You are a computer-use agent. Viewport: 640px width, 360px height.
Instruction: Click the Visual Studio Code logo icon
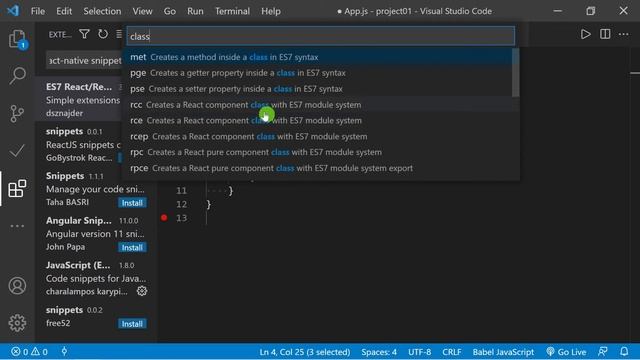[x=13, y=11]
